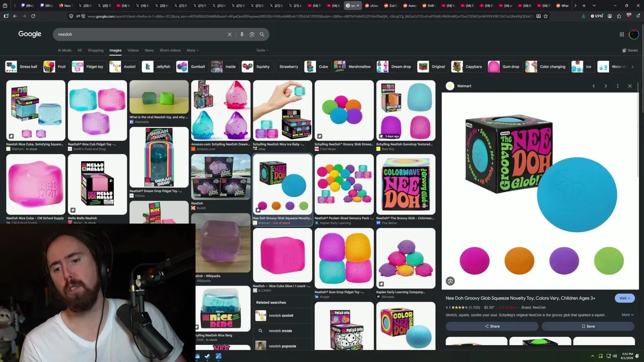Image resolution: width=644 pixels, height=362 pixels.
Task: Switch to the Videos tab
Action: pos(133,50)
